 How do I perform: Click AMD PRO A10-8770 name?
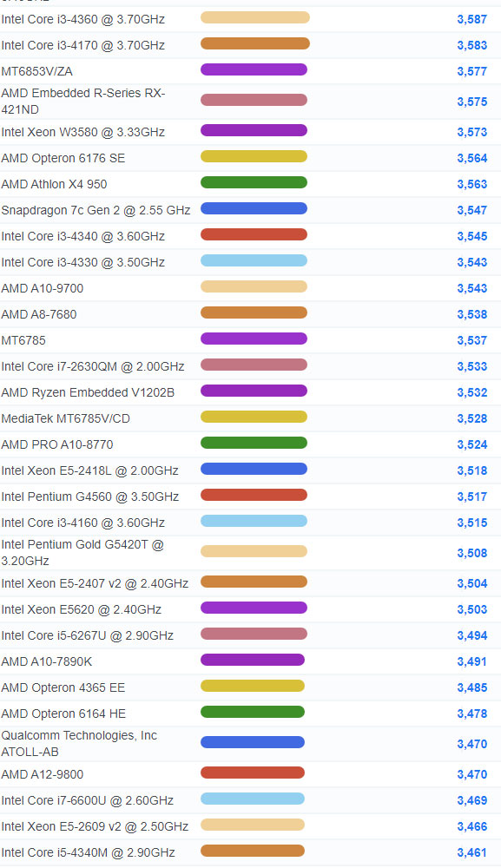[57, 444]
